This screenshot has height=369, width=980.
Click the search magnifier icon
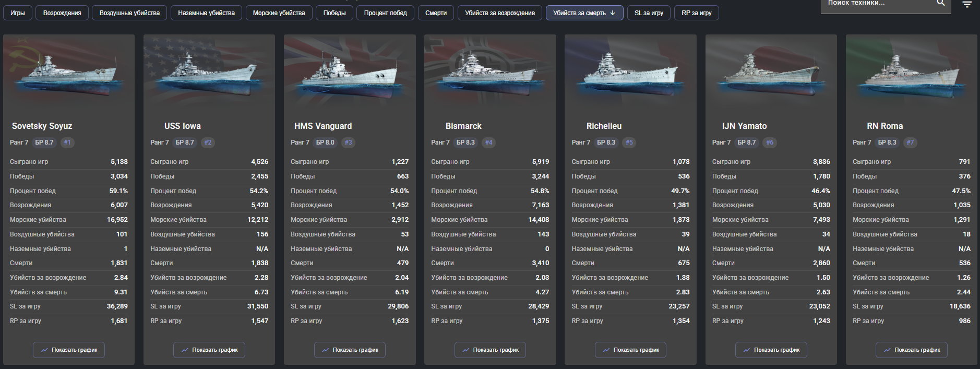point(941,3)
